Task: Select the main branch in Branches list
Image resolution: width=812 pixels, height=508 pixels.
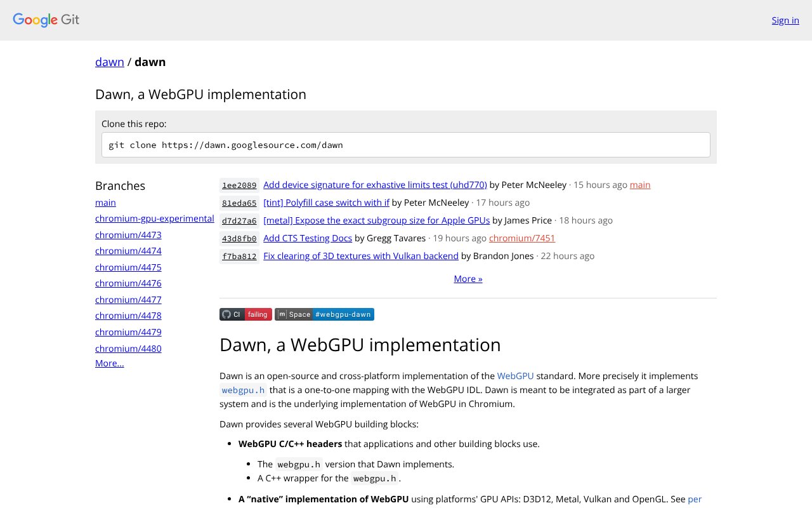Action: 105,203
